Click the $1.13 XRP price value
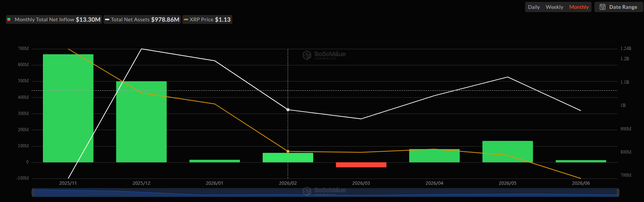644x202 pixels. click(223, 19)
